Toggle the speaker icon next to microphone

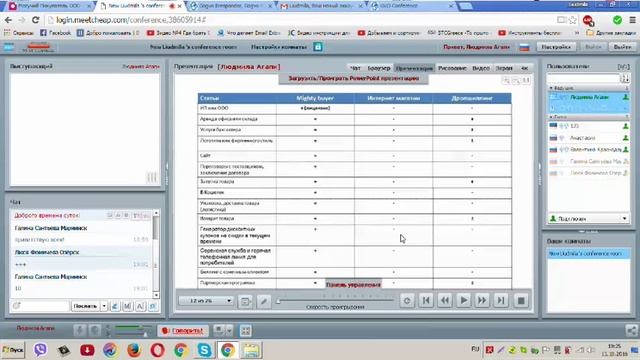click(95, 330)
